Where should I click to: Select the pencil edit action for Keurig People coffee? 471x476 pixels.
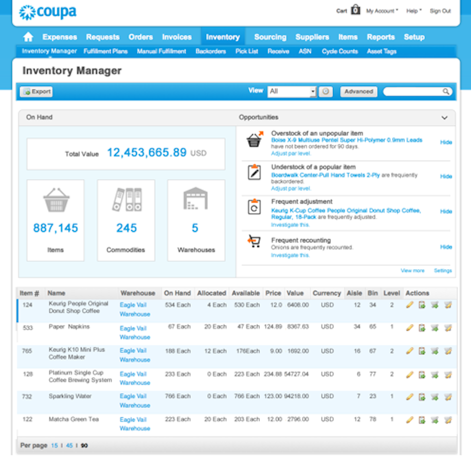[x=410, y=305]
